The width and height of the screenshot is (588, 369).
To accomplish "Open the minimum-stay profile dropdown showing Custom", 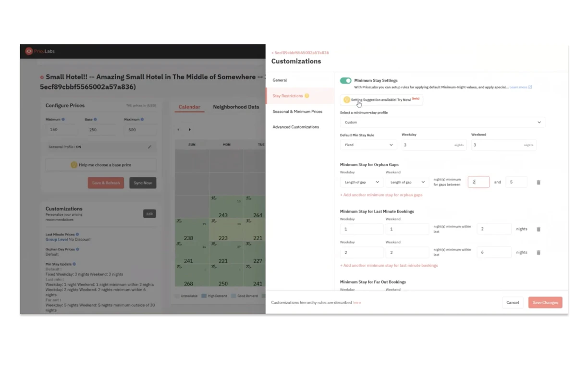I will tap(442, 122).
